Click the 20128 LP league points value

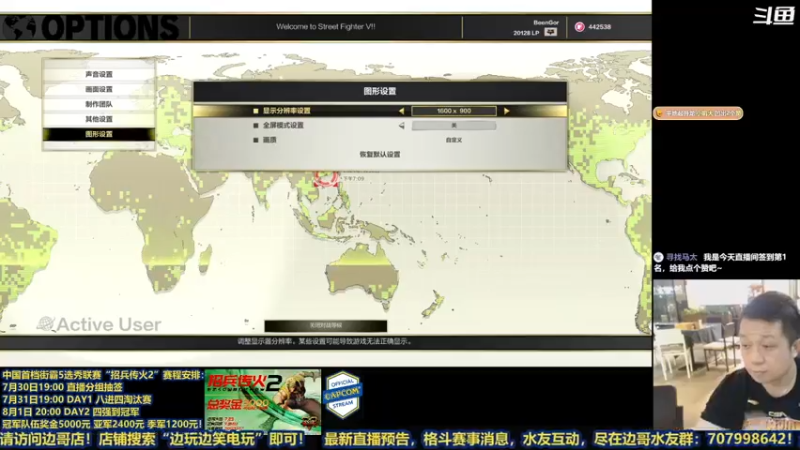pos(526,33)
